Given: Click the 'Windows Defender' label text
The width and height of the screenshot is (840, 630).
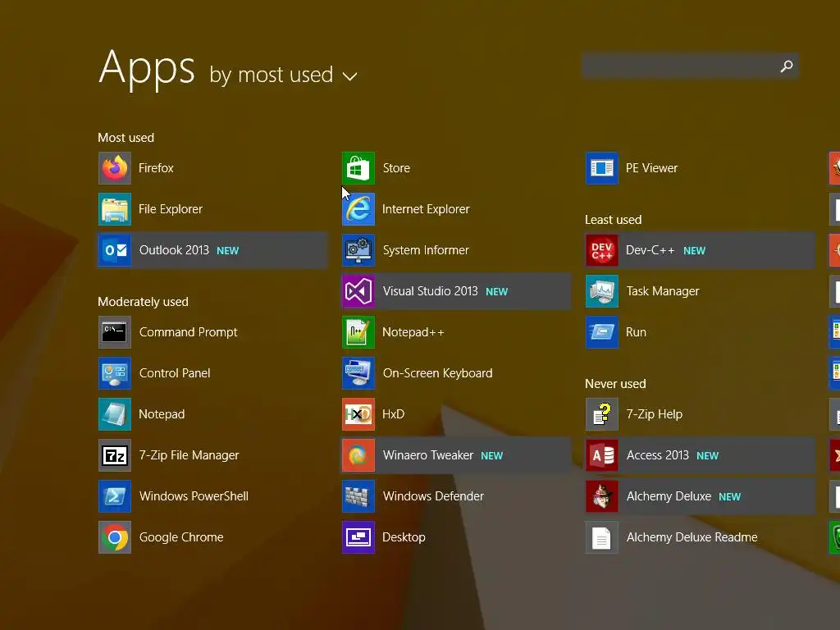Looking at the screenshot, I should point(433,496).
